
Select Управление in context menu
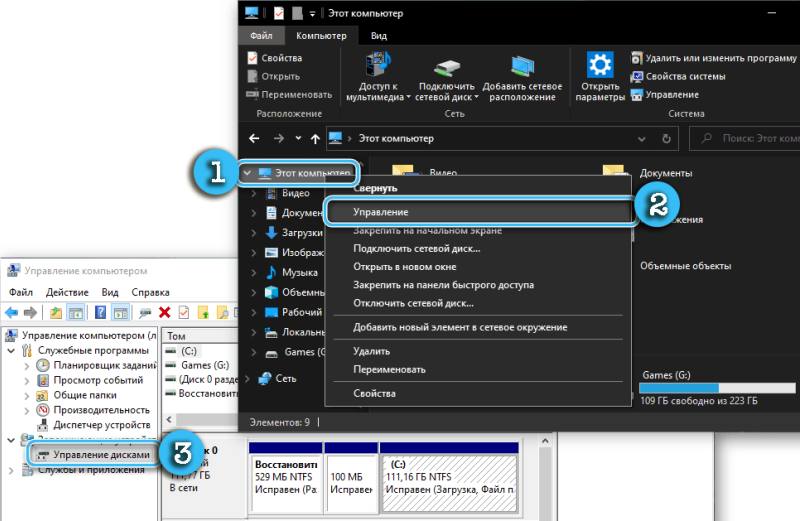click(x=480, y=212)
